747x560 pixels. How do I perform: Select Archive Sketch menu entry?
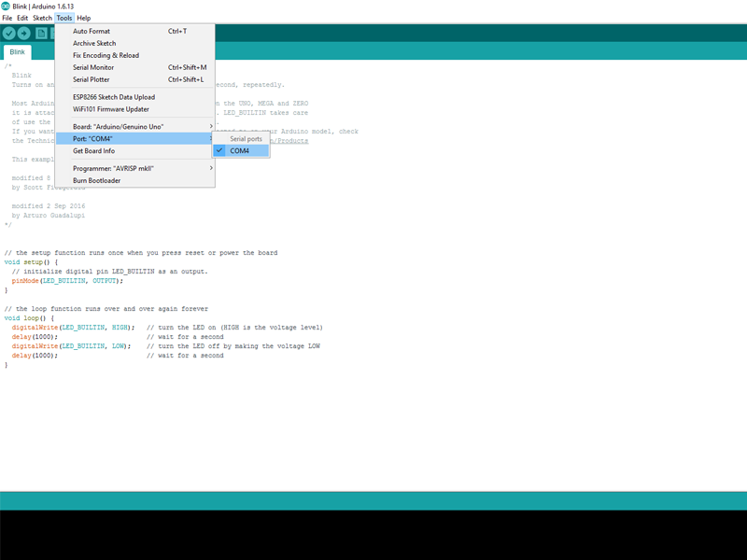click(x=134, y=43)
